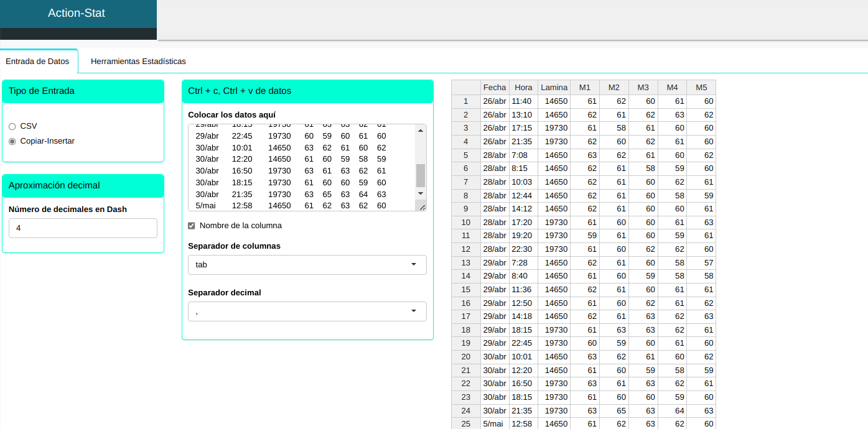Toggle the Nombre de la columna checkbox
Image resolution: width=868 pixels, height=429 pixels.
coord(192,226)
